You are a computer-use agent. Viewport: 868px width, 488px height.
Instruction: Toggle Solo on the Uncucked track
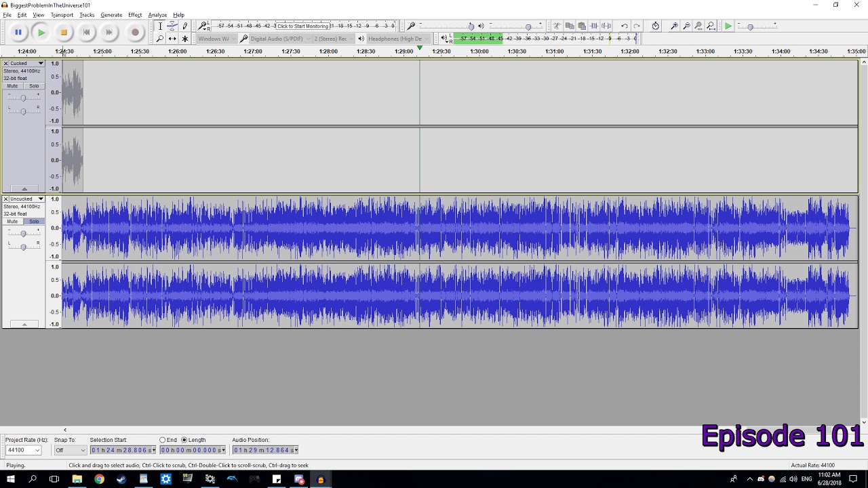pyautogui.click(x=34, y=222)
